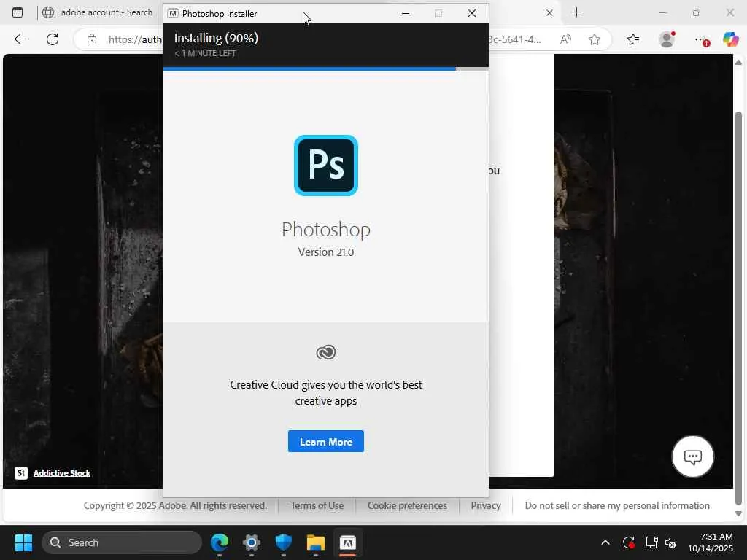Open the chat support bubble
Viewport: 747px width, 560px height.
coord(692,456)
